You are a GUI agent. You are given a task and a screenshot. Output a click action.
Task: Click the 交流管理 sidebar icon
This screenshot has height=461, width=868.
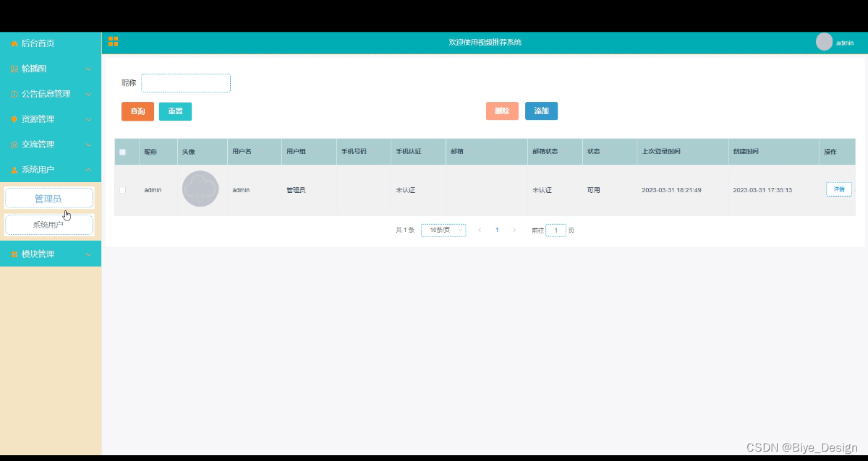[14, 145]
